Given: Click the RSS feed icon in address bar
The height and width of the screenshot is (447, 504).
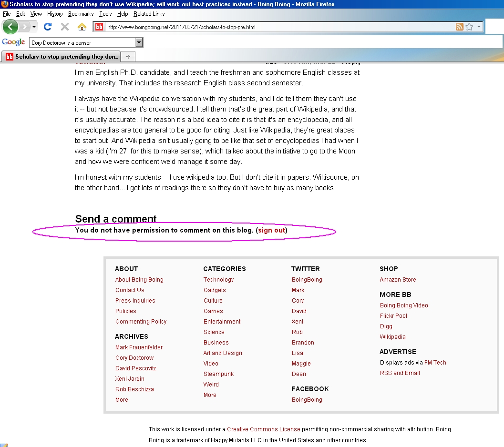Looking at the screenshot, I should [459, 27].
